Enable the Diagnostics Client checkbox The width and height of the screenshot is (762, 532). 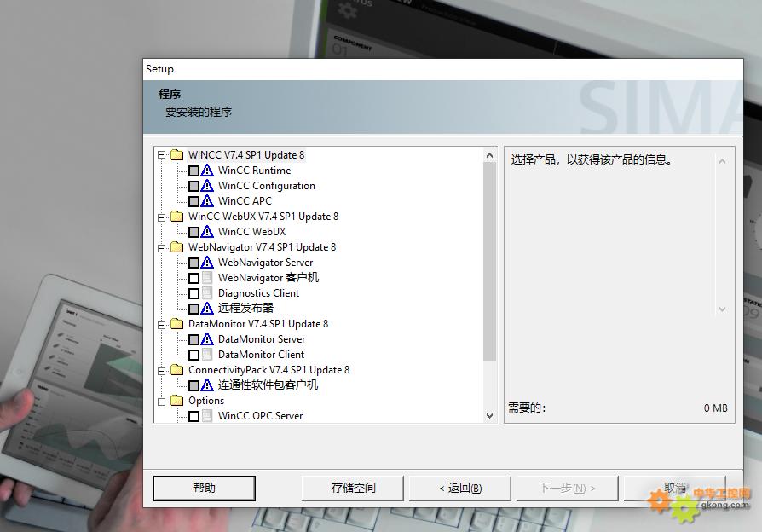tap(193, 294)
